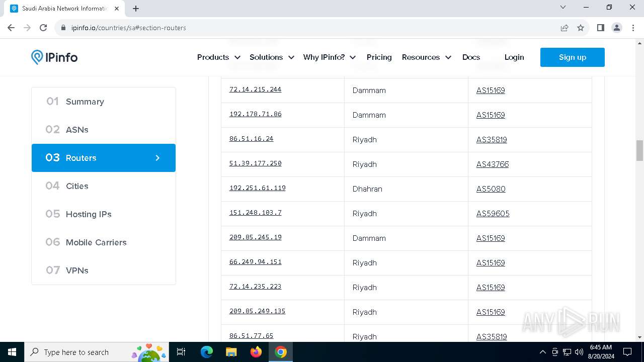Launch Microsoft Edge from taskbar

pyautogui.click(x=207, y=352)
